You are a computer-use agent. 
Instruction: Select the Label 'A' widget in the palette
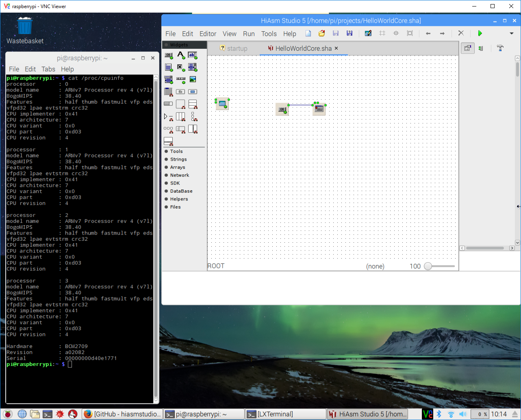(181, 55)
